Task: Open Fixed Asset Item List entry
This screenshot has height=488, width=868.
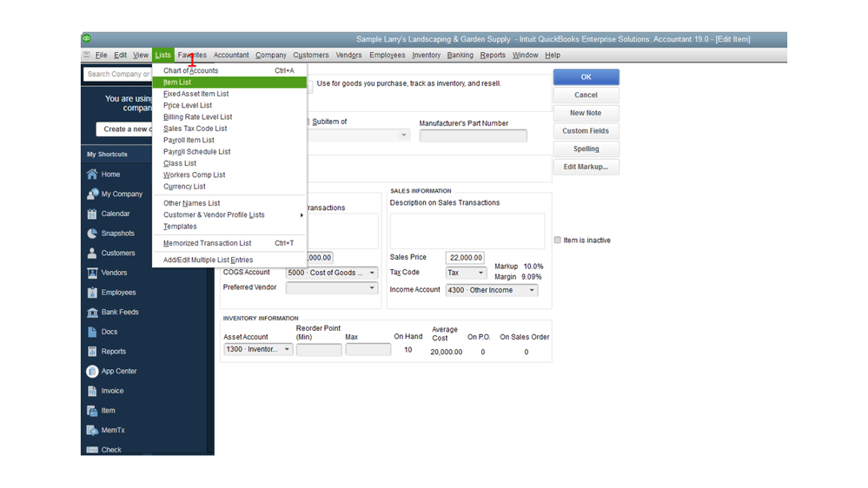Action: (x=229, y=94)
